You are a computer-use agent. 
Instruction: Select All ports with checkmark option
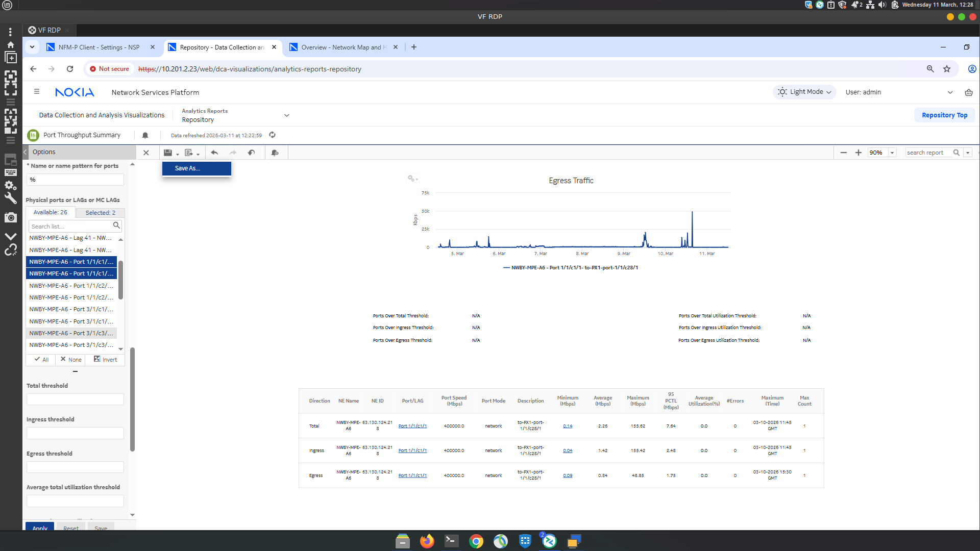tap(41, 360)
